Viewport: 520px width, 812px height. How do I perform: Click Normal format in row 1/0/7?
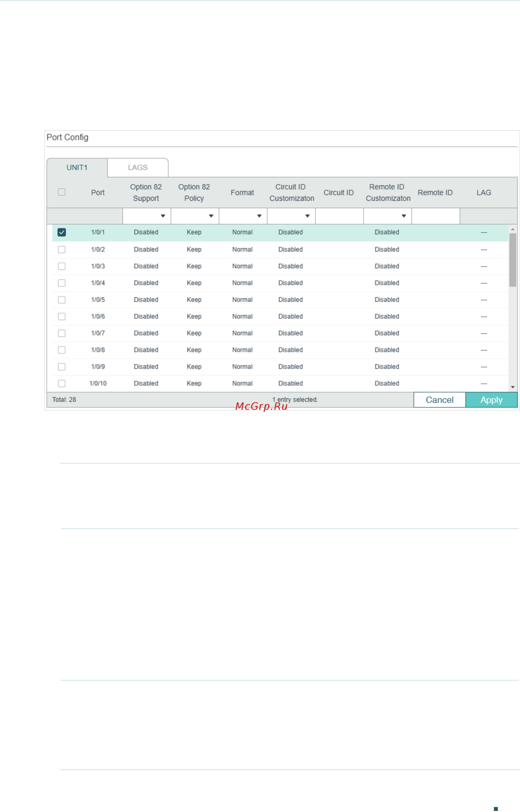242,333
